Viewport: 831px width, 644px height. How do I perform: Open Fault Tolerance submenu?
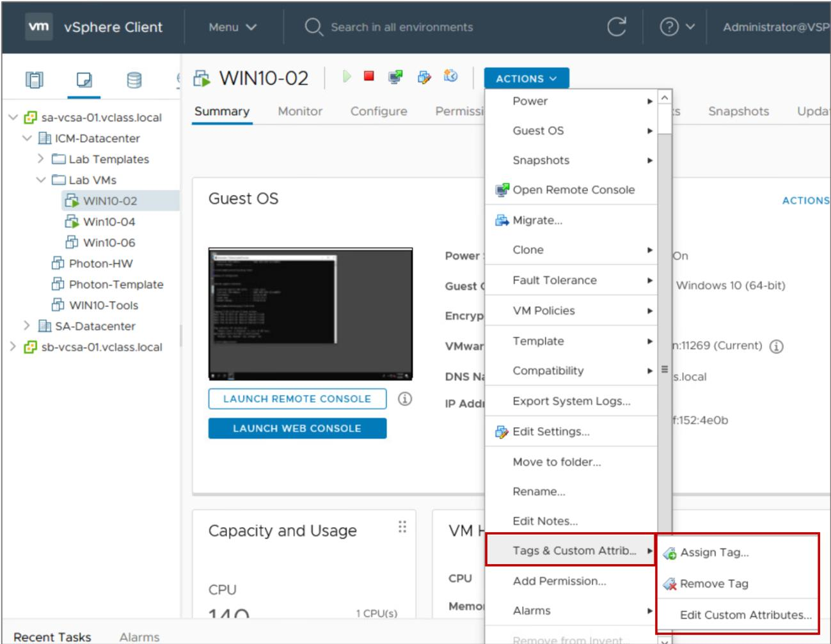tap(571, 280)
